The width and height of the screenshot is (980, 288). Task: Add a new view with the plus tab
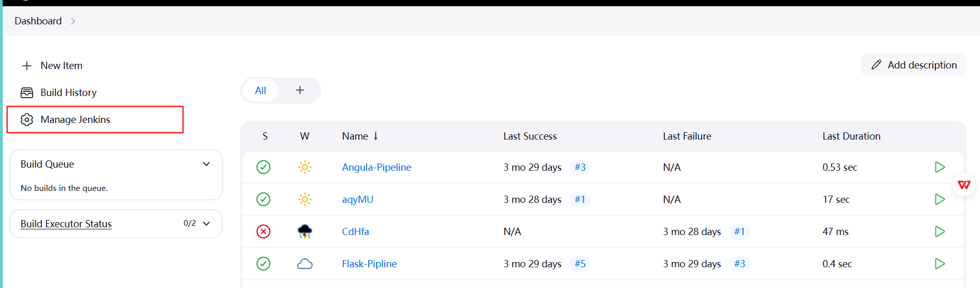(x=300, y=90)
